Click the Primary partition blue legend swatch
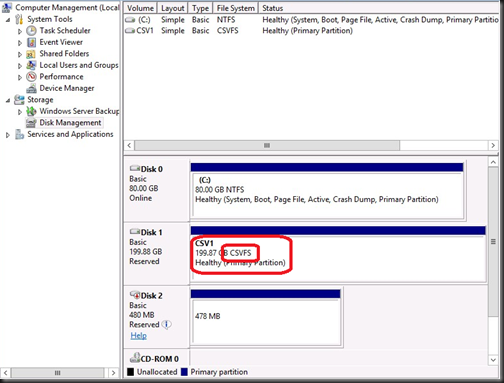 [184, 372]
